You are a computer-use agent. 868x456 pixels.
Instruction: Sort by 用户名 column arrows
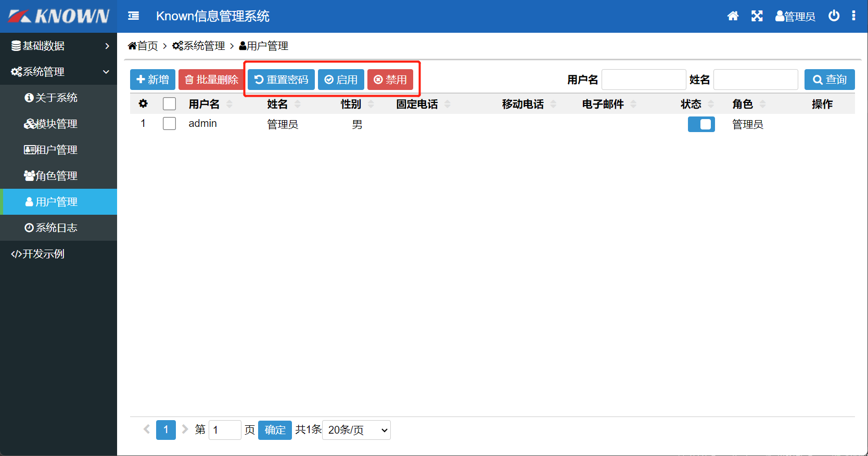(229, 104)
